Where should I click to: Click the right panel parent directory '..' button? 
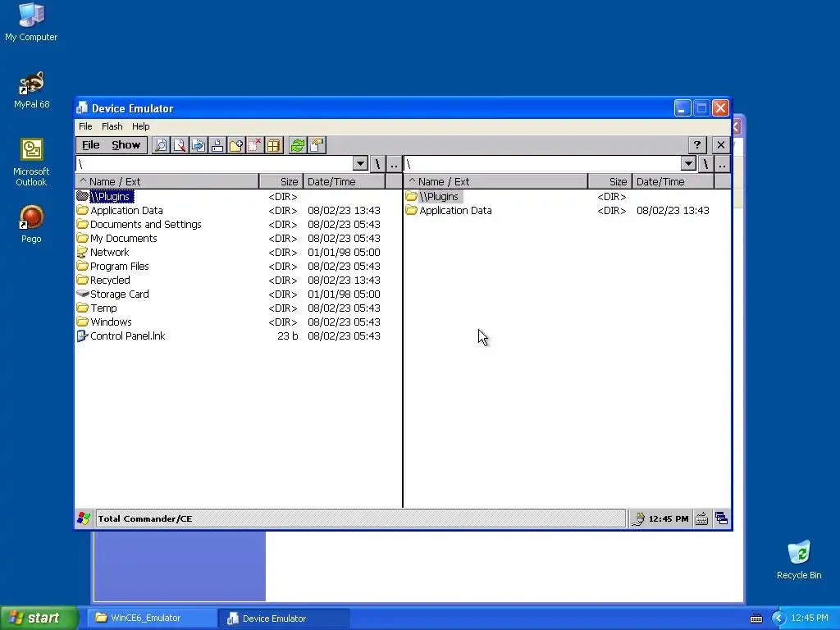coord(722,164)
